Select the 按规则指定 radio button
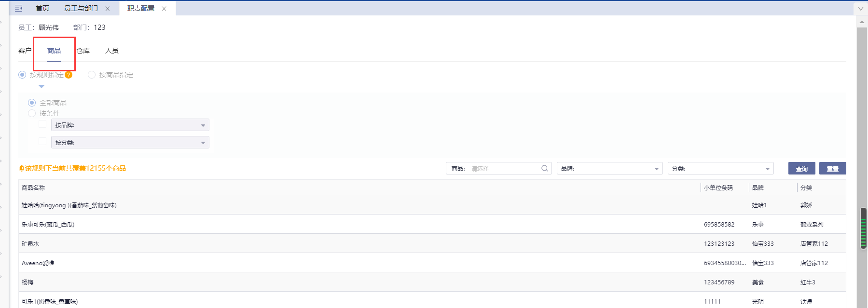 click(22, 75)
